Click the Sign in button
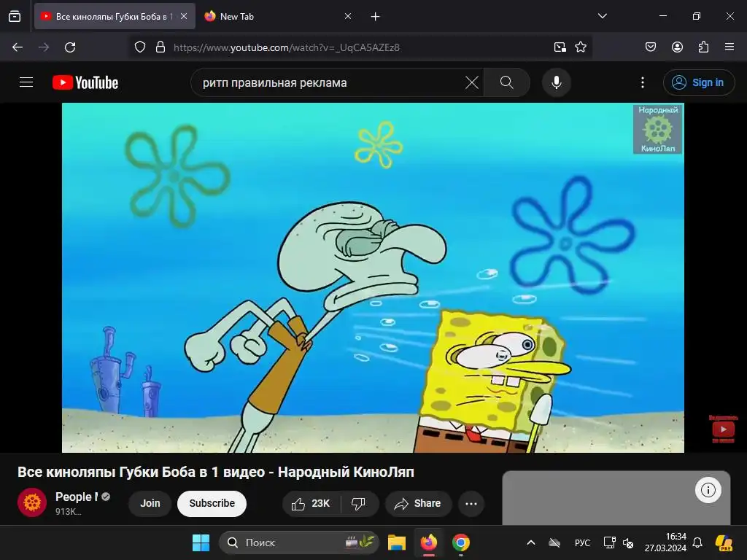The height and width of the screenshot is (560, 747). pyautogui.click(x=699, y=82)
